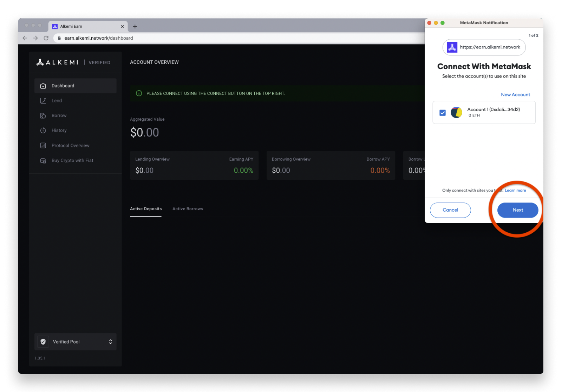Click the History clock icon
562x392 pixels.
pos(43,131)
